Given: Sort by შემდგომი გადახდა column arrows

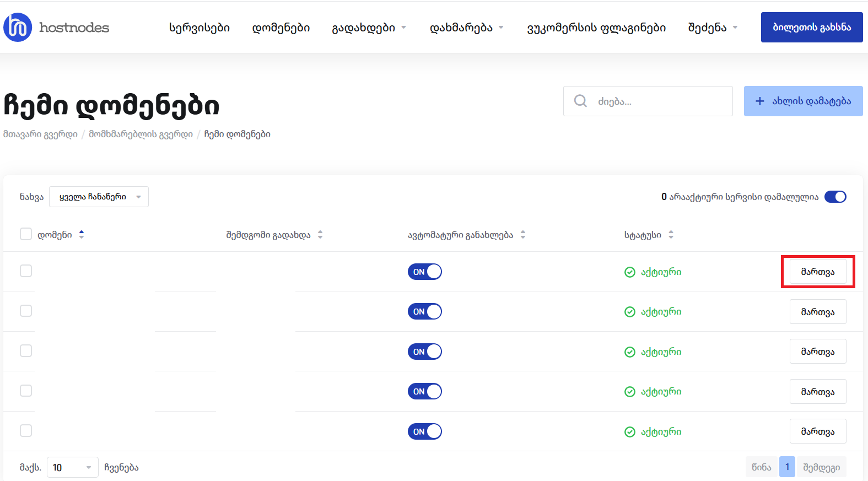Looking at the screenshot, I should pos(320,235).
